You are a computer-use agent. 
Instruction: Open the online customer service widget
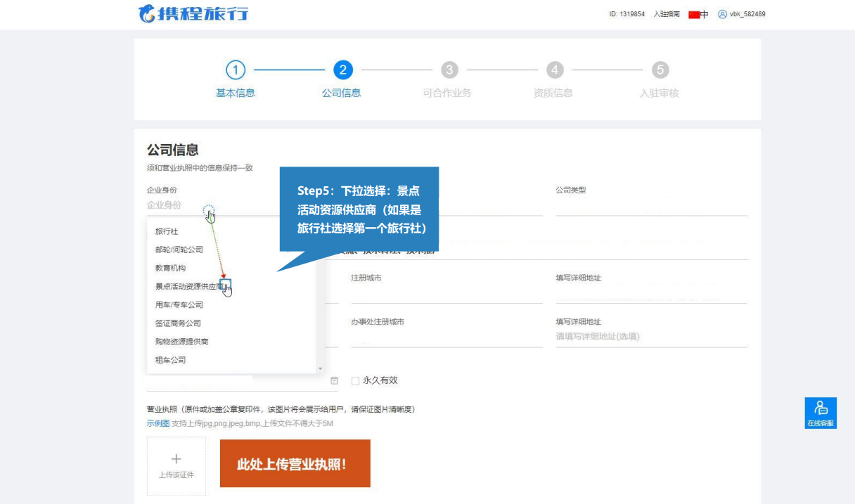tap(821, 413)
